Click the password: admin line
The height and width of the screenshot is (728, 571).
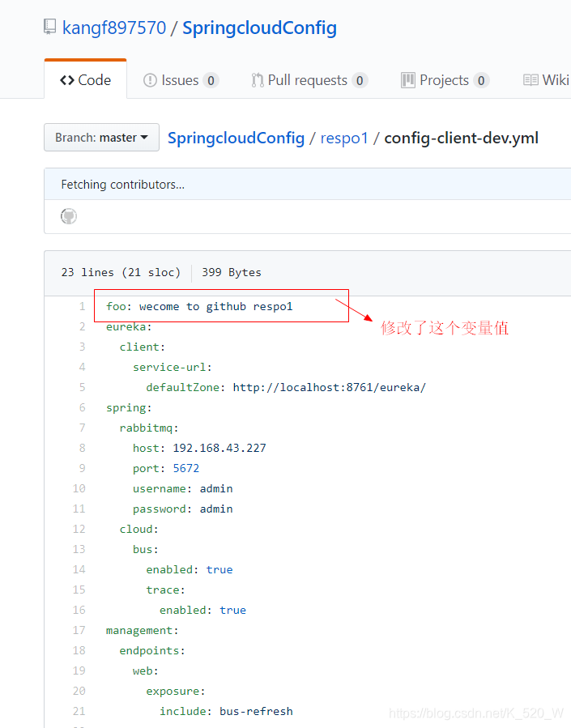tap(182, 509)
